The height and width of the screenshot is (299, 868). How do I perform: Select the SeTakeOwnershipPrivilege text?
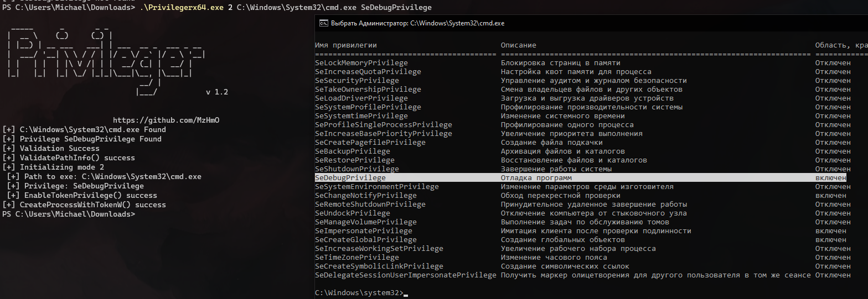point(368,90)
